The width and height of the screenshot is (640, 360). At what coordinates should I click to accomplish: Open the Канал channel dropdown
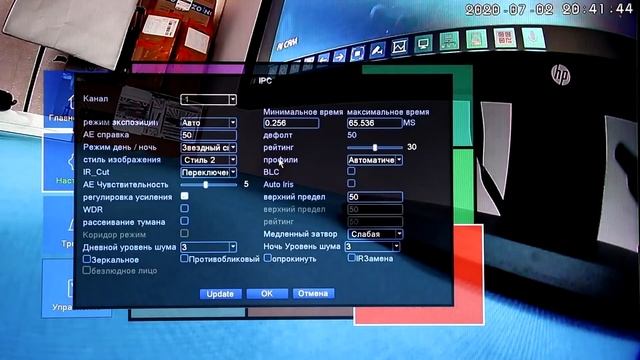[209, 99]
